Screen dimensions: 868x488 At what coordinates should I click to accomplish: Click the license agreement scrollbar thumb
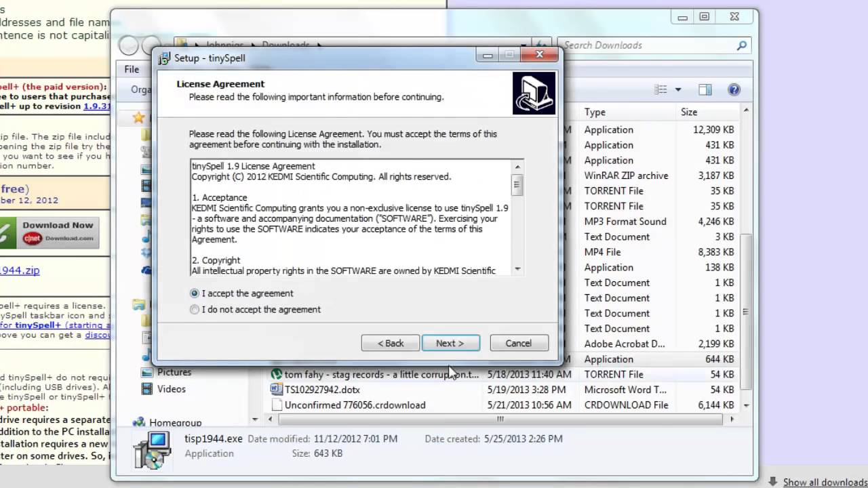pos(518,185)
